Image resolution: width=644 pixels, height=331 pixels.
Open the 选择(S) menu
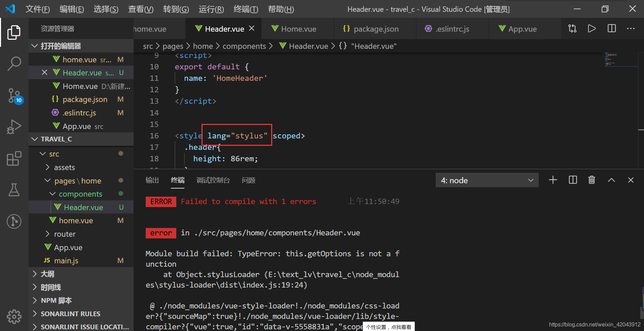[x=106, y=9]
